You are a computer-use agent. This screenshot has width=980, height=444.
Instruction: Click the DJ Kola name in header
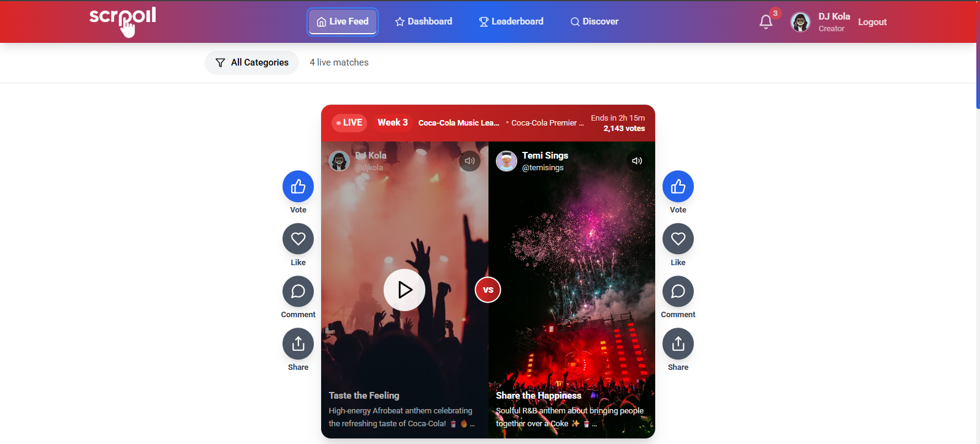(x=834, y=17)
